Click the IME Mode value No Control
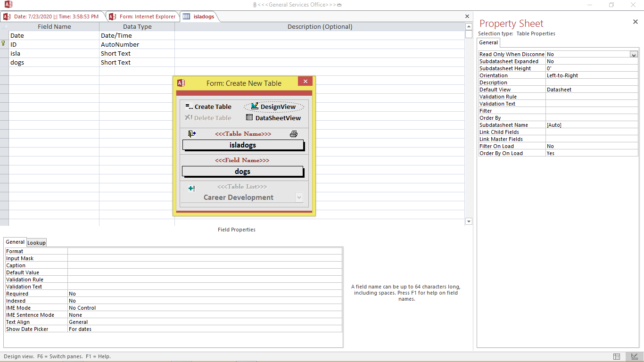Screen dimensions: 644x362 pos(205,308)
